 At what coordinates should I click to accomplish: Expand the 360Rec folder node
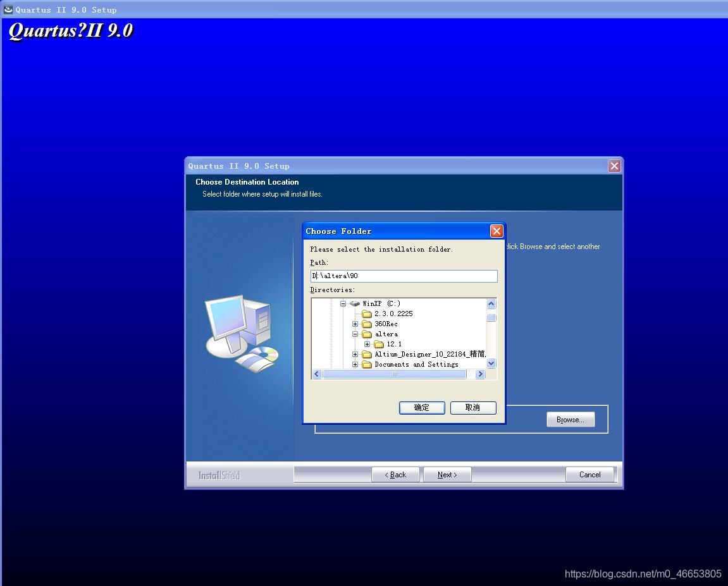(355, 324)
